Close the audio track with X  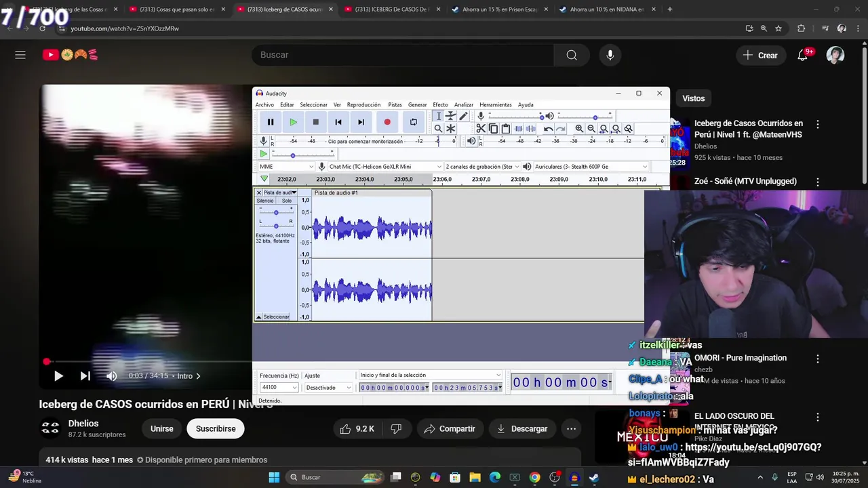click(x=259, y=192)
